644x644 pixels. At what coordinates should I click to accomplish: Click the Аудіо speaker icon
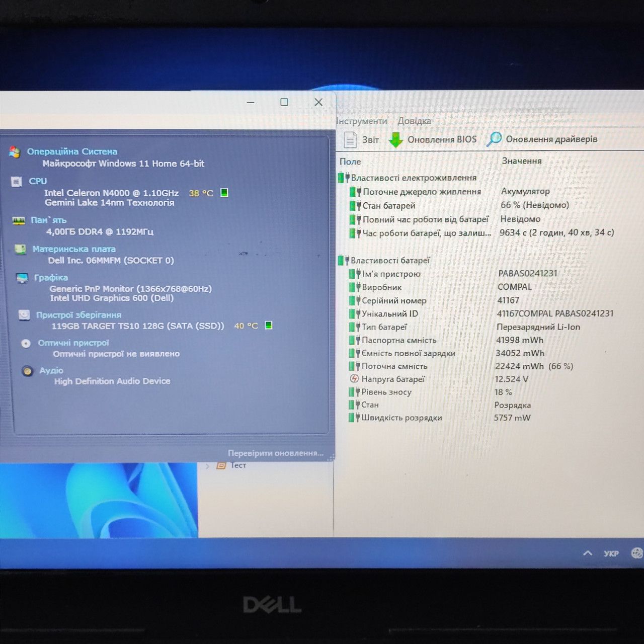28,371
